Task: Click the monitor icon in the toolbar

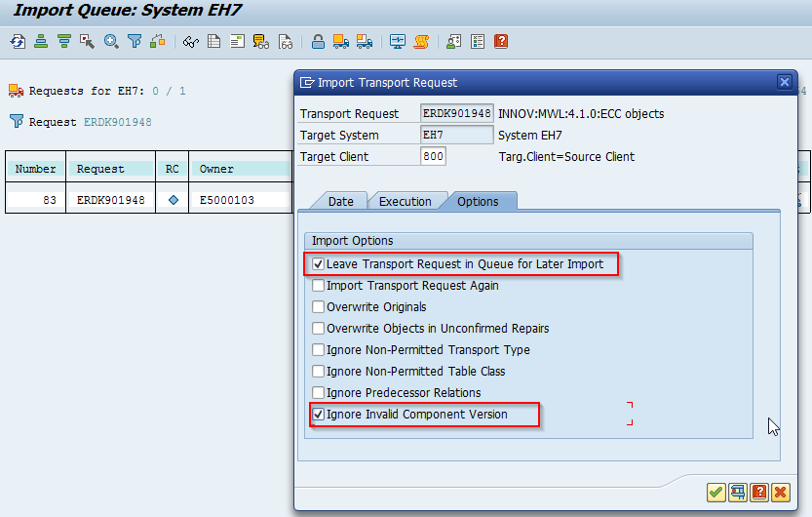Action: pyautogui.click(x=398, y=41)
